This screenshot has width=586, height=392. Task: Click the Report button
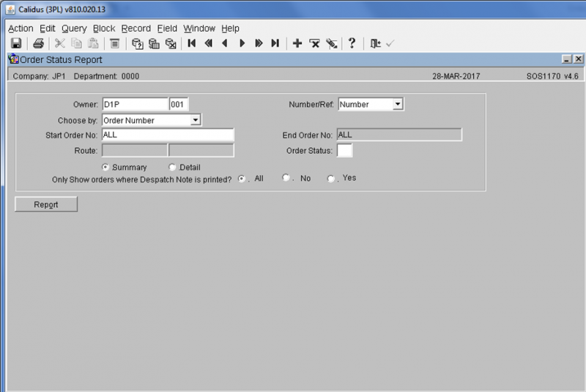click(46, 204)
